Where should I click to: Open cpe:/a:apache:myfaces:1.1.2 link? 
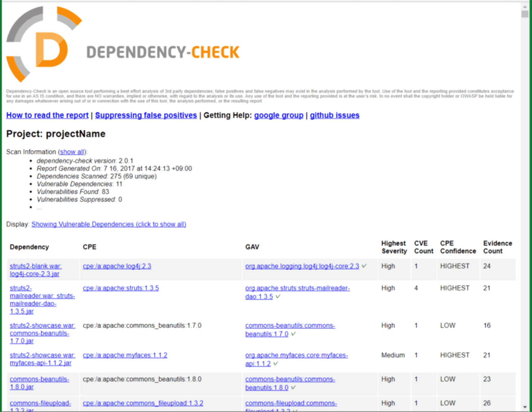[x=125, y=355]
